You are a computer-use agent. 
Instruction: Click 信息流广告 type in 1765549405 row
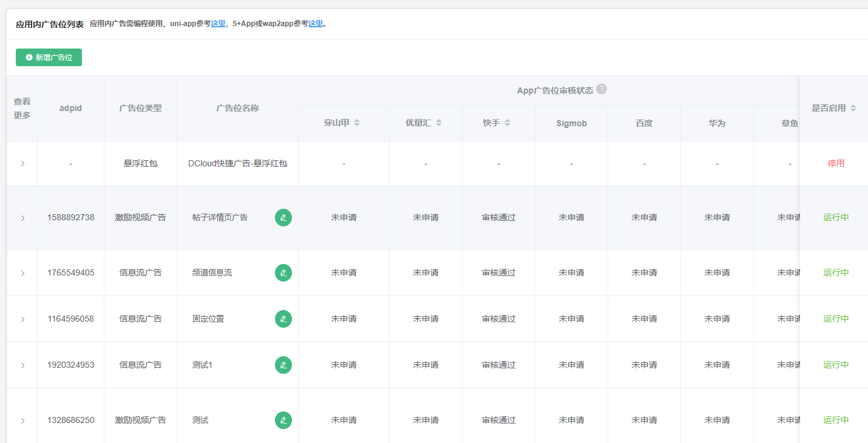[140, 272]
